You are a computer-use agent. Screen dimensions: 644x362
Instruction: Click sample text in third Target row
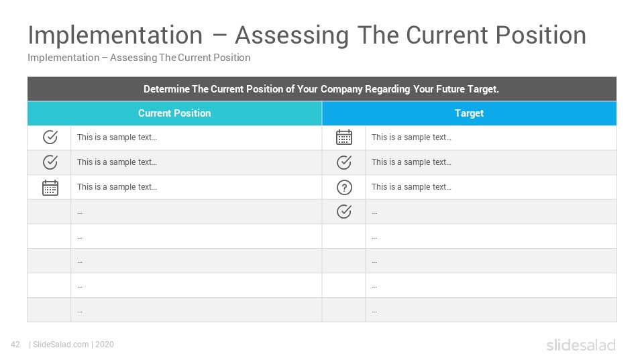click(x=411, y=187)
